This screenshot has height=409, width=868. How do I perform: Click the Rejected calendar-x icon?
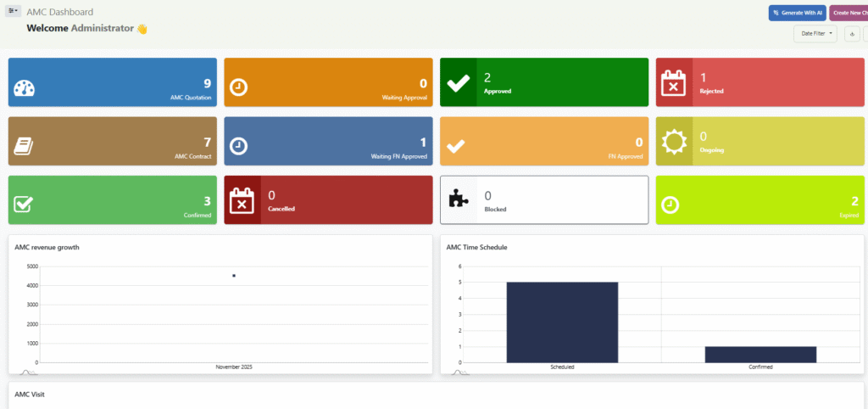(674, 83)
